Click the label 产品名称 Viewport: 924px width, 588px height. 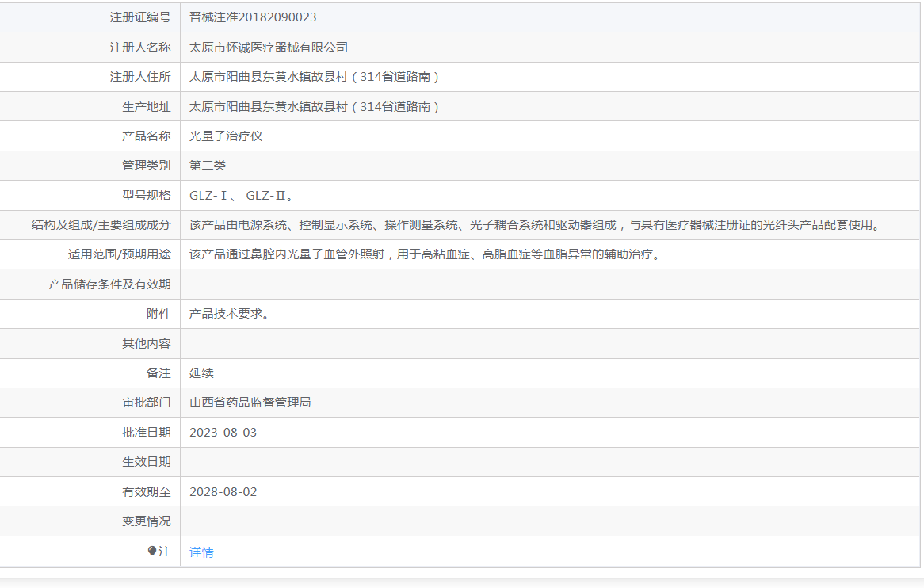pyautogui.click(x=146, y=136)
